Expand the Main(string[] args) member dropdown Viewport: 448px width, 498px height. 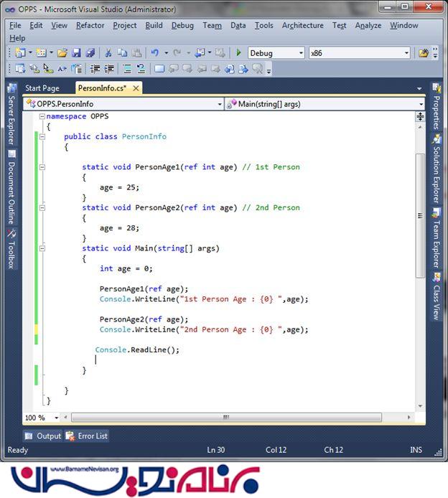point(421,104)
